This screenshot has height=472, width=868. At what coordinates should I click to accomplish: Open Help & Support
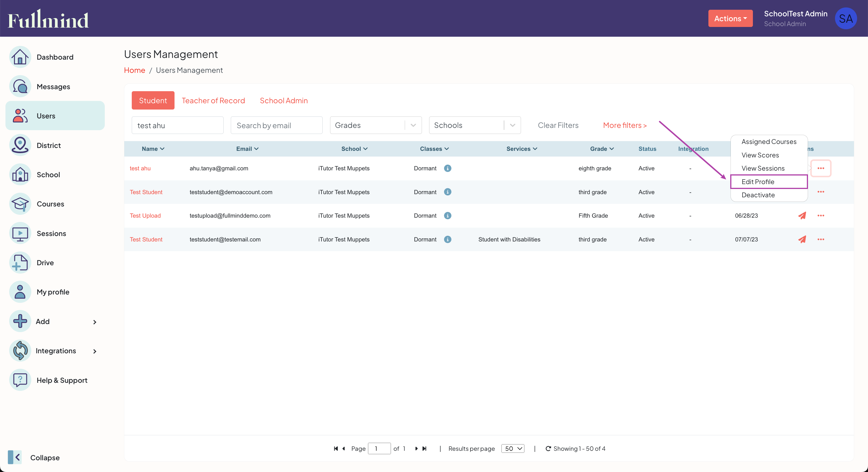coord(62,380)
